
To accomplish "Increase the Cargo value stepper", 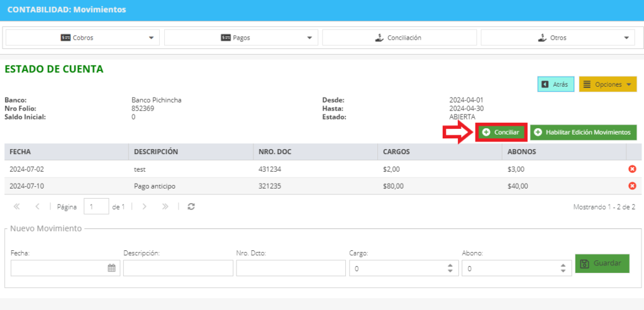I will 450,265.
